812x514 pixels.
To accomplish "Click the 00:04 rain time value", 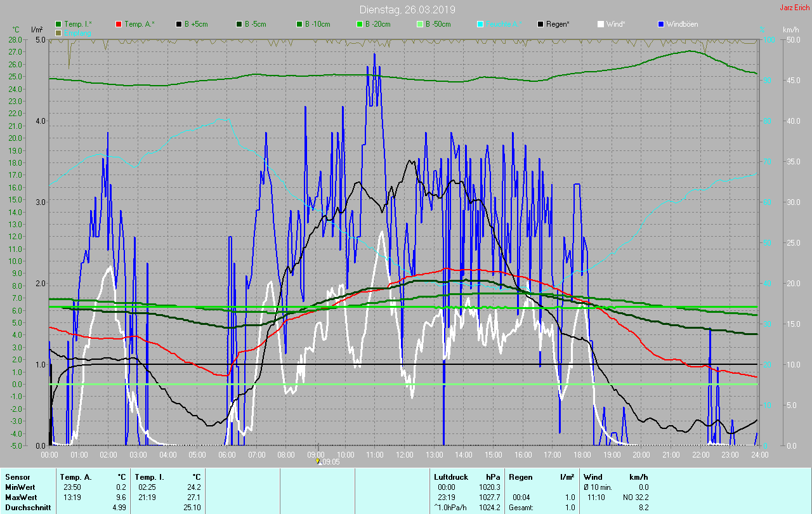I will point(521,498).
